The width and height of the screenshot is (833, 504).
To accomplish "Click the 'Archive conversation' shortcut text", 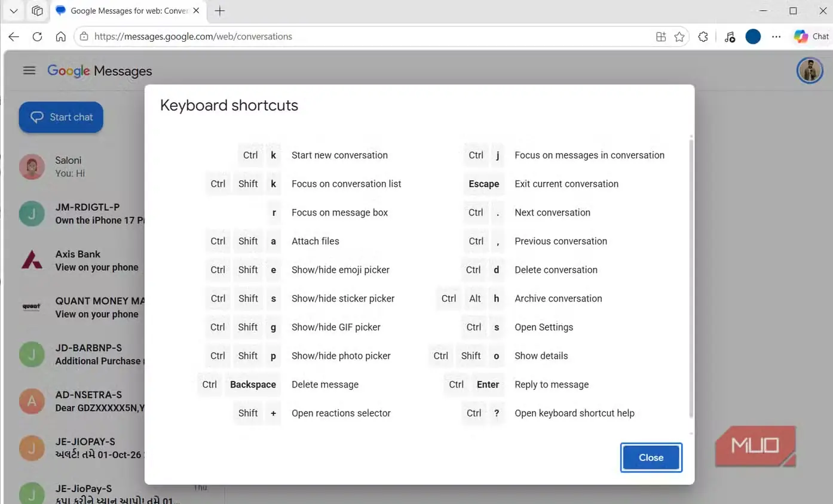I will pos(558,299).
